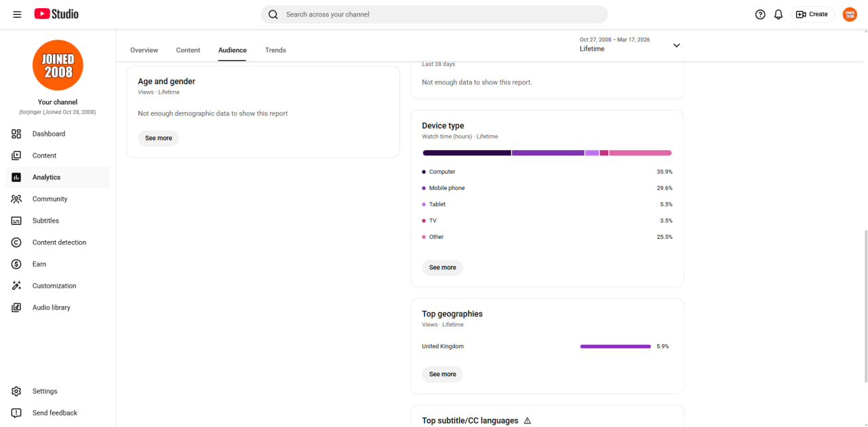
Task: Click the dark Computer segment of device bar
Action: [467, 153]
